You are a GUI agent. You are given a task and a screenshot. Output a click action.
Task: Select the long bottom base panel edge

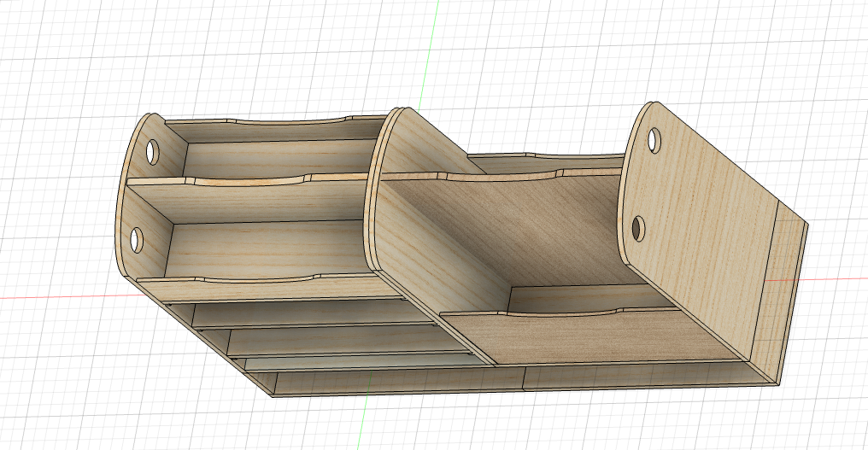pos(513,384)
